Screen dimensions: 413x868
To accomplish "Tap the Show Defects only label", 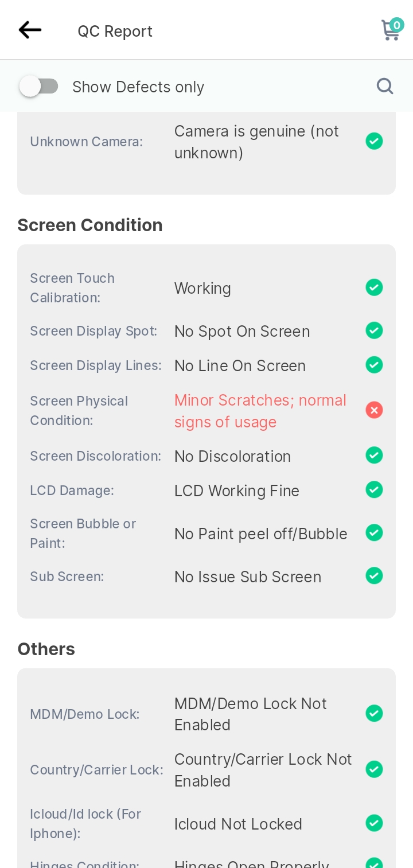I will pyautogui.click(x=138, y=87).
